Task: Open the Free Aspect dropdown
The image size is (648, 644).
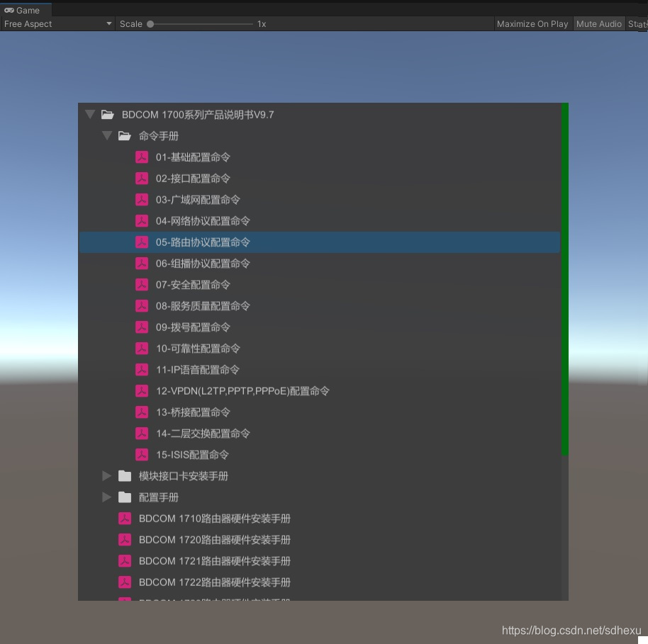Action: pyautogui.click(x=57, y=24)
